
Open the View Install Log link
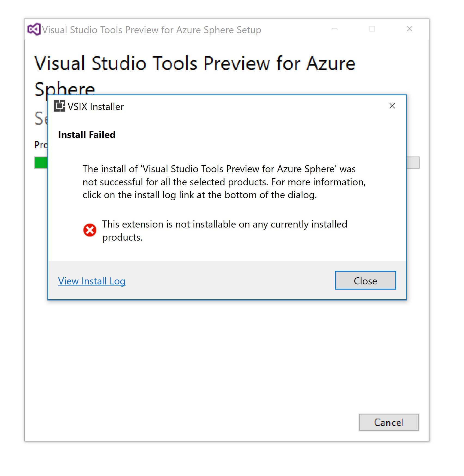[92, 281]
